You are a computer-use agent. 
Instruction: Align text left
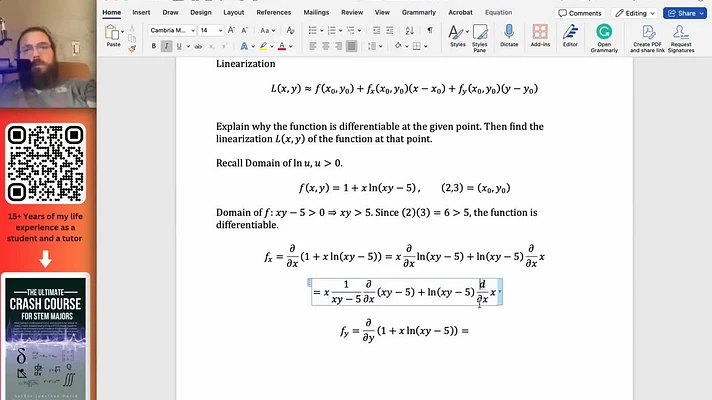(x=313, y=46)
